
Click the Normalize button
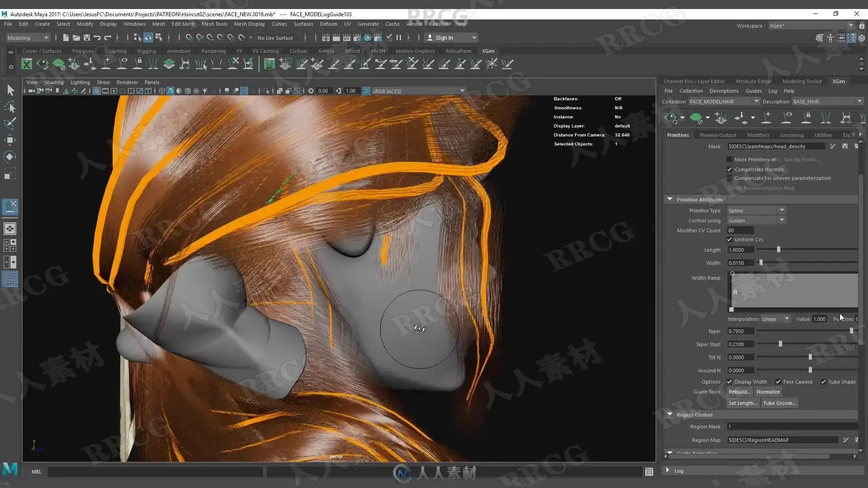point(768,392)
